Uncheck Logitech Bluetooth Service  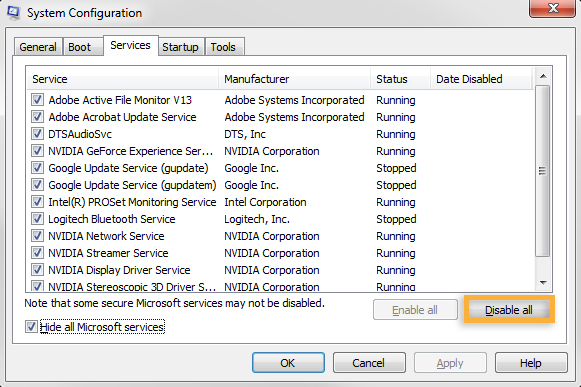[x=37, y=219]
